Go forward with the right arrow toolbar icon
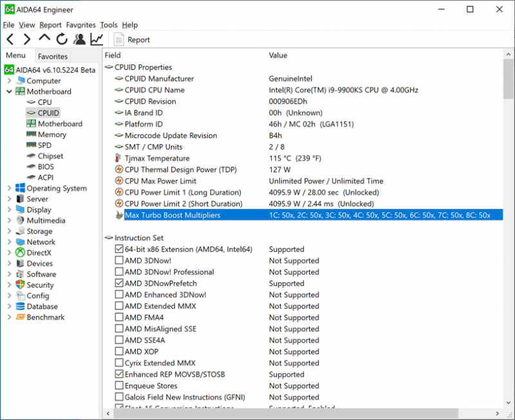The width and height of the screenshot is (515, 420). click(27, 39)
